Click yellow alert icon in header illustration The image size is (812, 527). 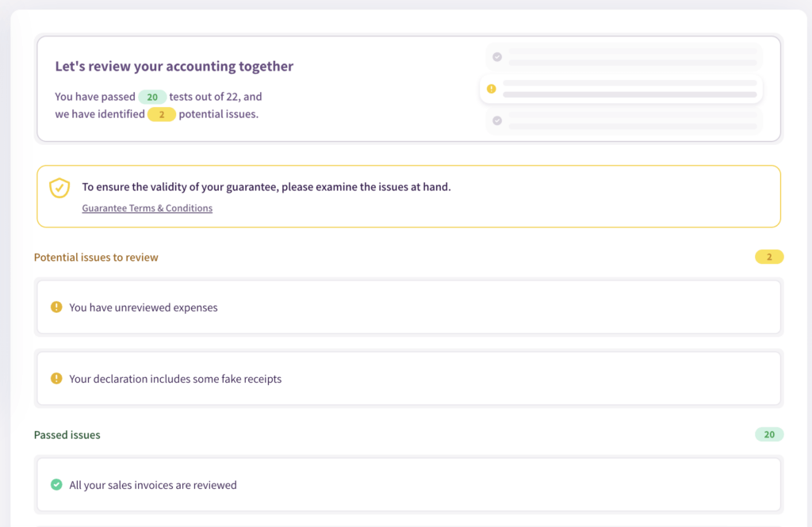tap(492, 89)
